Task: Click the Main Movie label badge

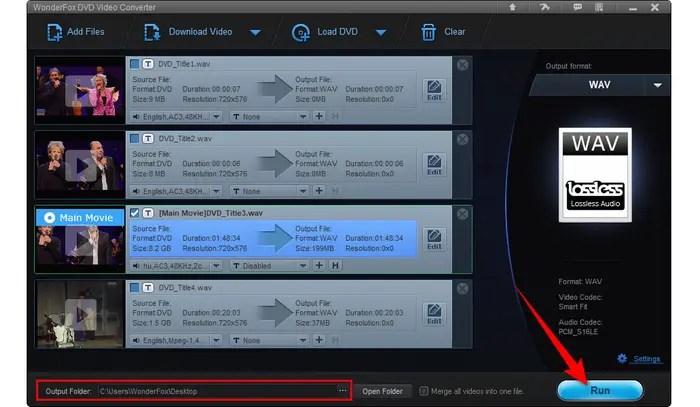Action: point(80,217)
